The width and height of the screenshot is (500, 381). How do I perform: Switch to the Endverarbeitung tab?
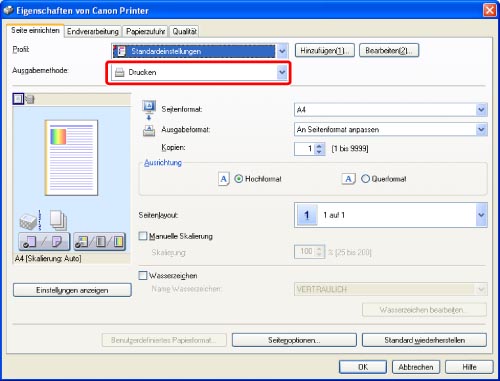pyautogui.click(x=93, y=31)
